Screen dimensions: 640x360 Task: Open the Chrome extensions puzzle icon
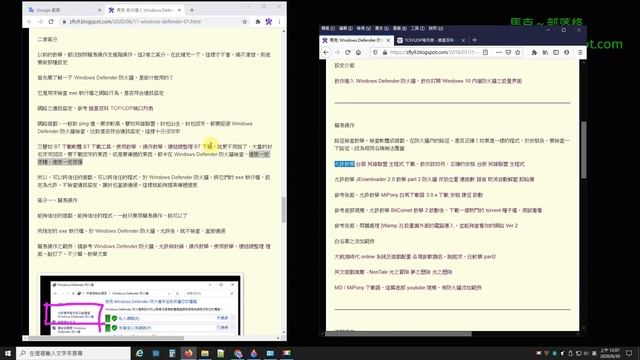[258, 22]
